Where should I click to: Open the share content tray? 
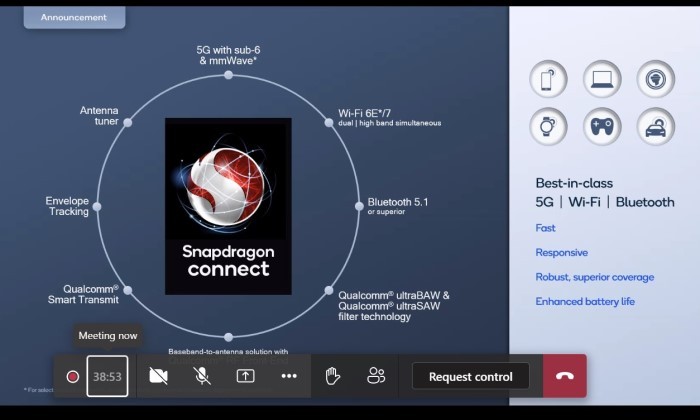coord(246,376)
